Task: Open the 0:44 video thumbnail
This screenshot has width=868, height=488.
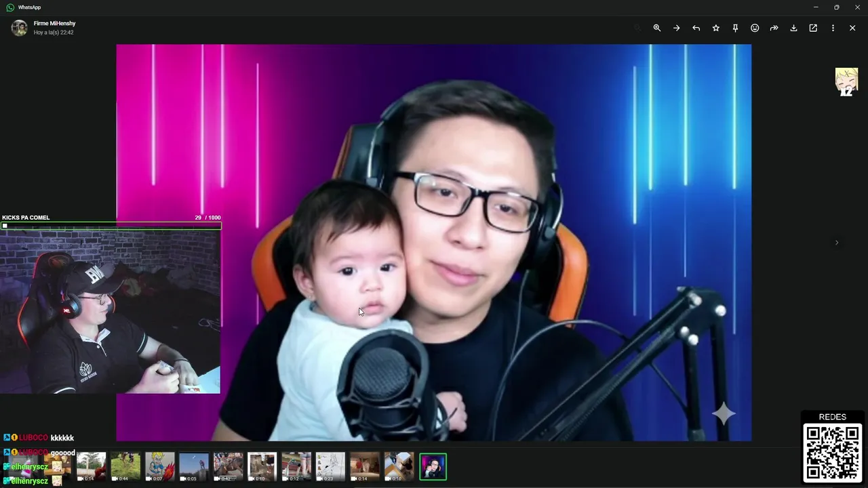Action: pos(125,466)
